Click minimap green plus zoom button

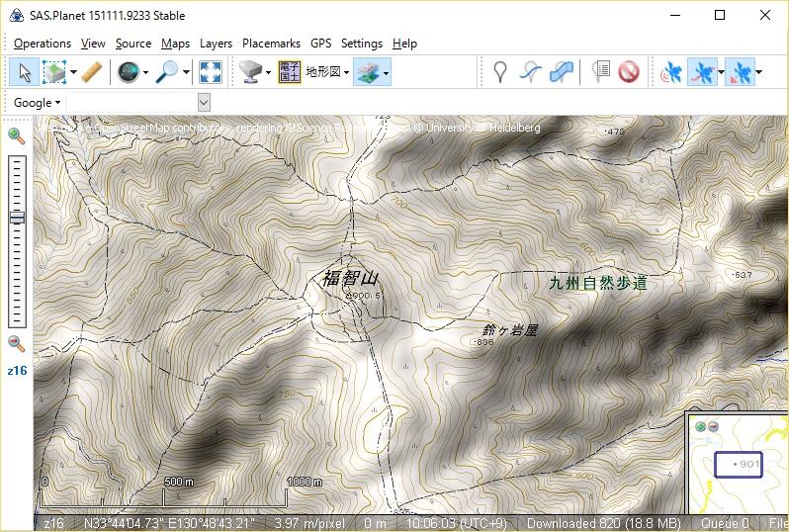click(700, 427)
